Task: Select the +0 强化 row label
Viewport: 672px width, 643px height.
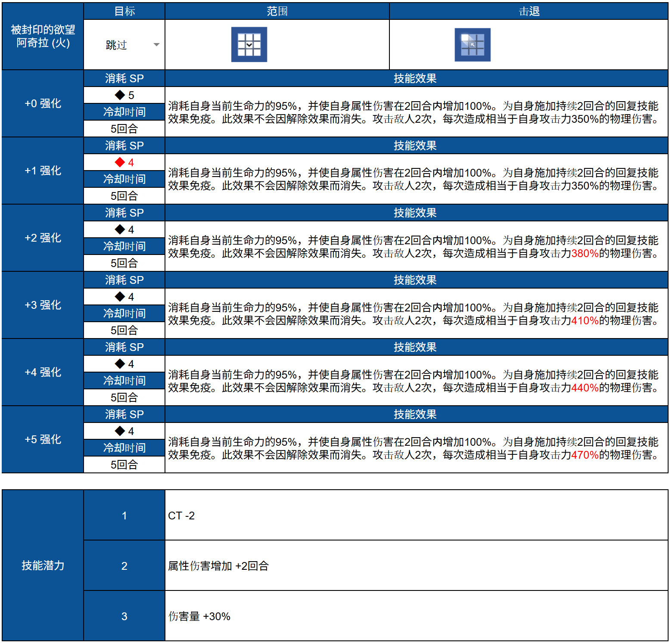Action: tap(43, 103)
